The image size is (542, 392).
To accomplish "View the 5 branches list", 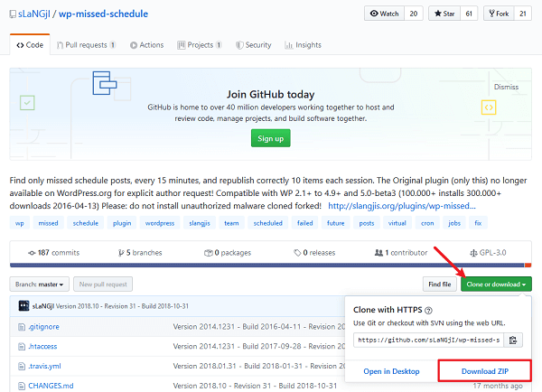I will (x=140, y=253).
